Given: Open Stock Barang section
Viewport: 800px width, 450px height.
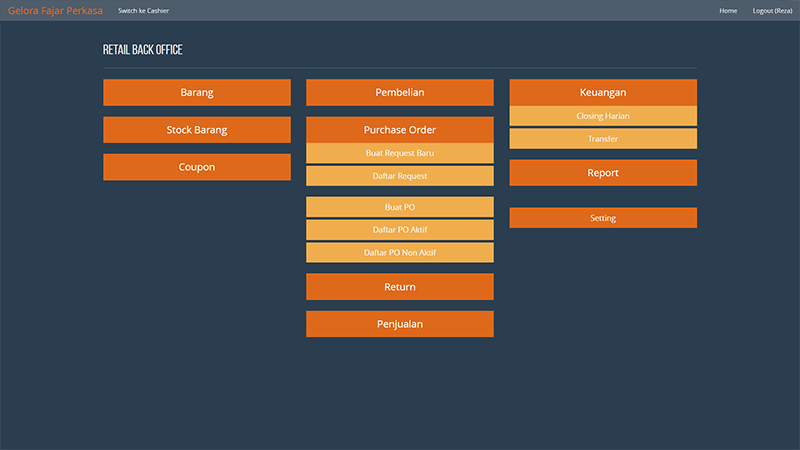Looking at the screenshot, I should point(197,130).
